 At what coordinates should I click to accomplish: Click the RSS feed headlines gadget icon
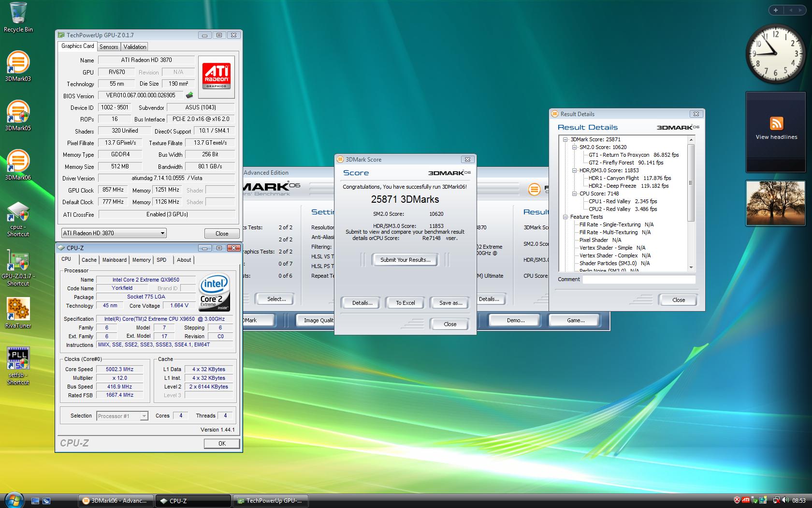(x=776, y=123)
